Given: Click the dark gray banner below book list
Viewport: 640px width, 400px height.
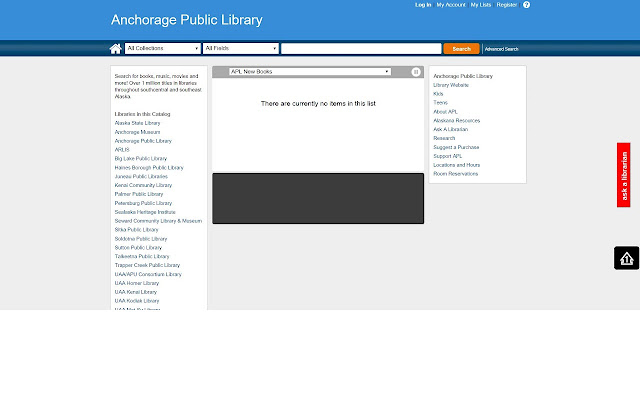Looking at the screenshot, I should [318, 198].
